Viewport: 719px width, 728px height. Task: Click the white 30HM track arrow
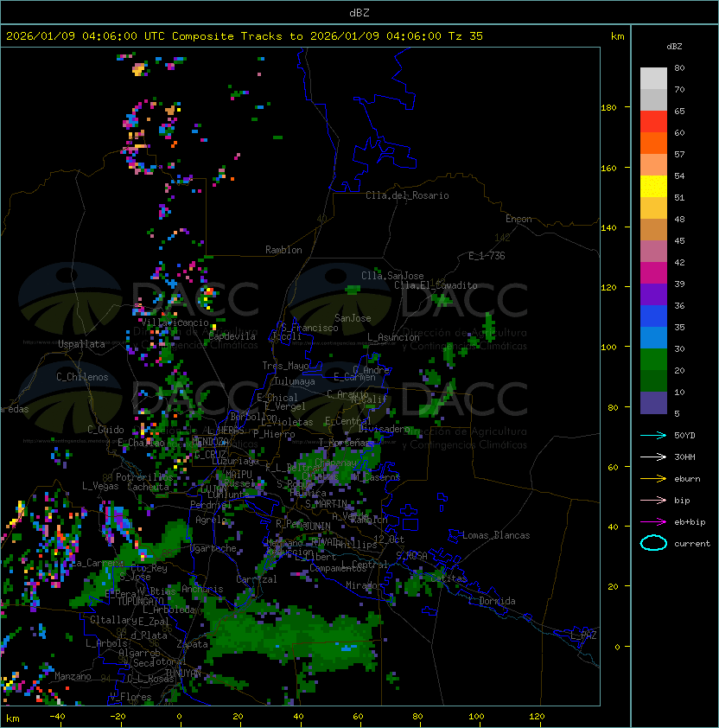pos(653,457)
